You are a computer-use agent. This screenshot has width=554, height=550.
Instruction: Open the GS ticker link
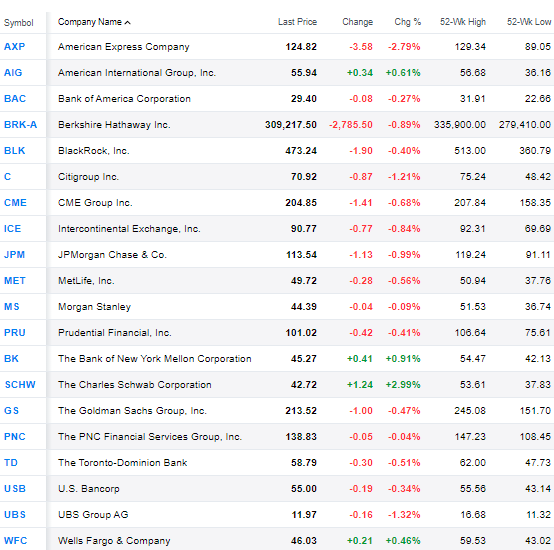pyautogui.click(x=11, y=411)
